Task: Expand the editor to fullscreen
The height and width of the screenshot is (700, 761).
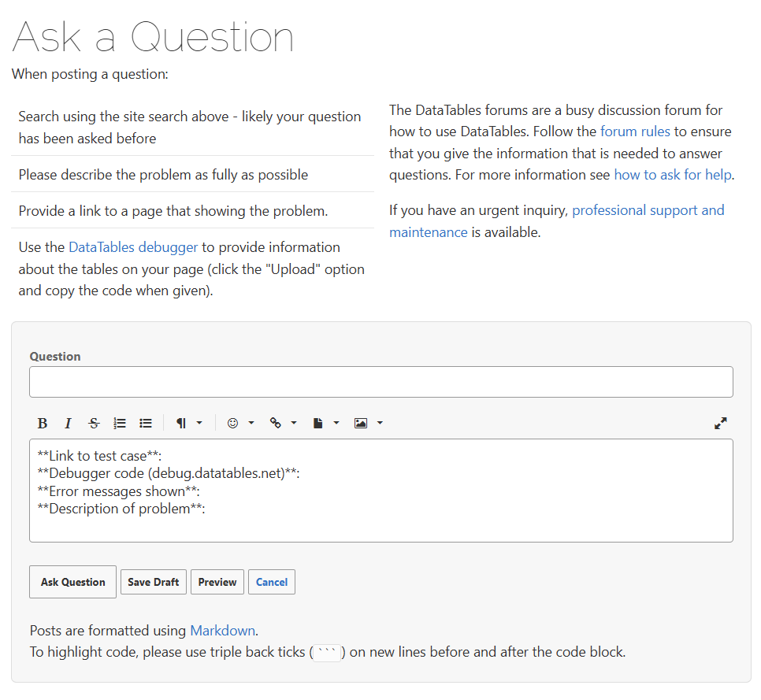Action: click(x=720, y=424)
